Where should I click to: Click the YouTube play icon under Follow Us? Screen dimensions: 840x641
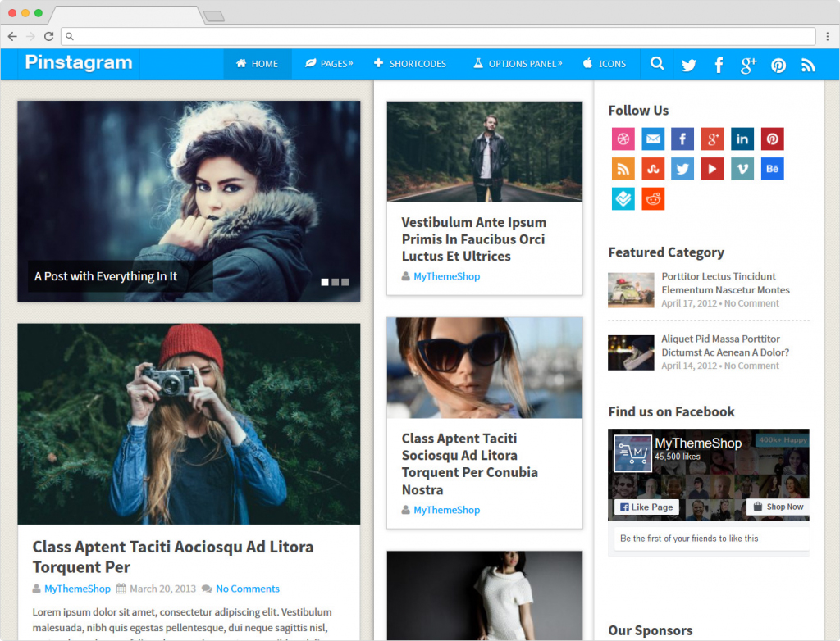(712, 169)
